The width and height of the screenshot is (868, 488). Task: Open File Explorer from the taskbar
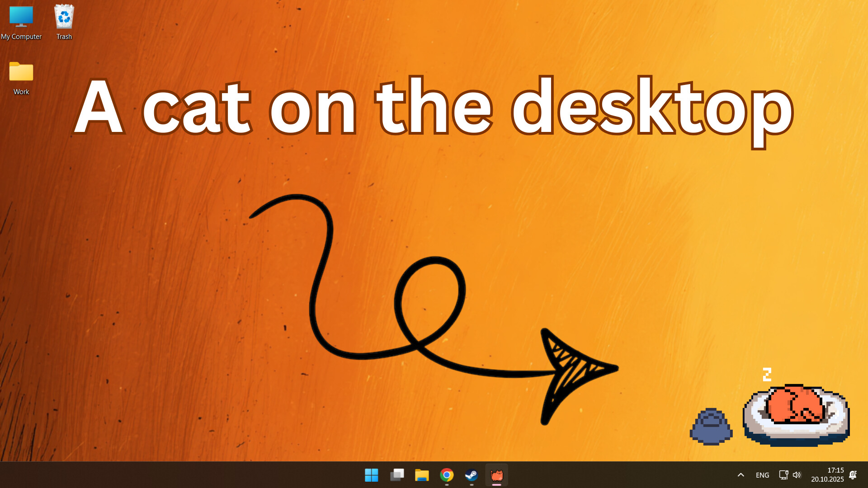click(x=422, y=475)
